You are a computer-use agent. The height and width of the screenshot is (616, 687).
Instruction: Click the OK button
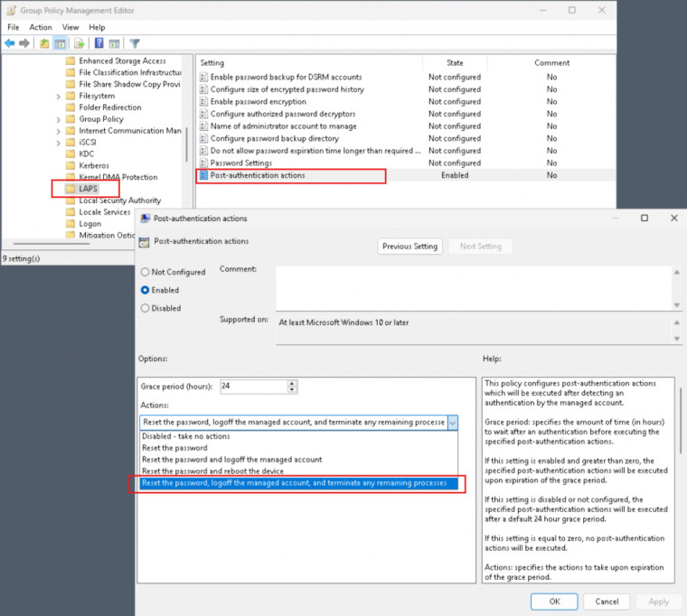coord(555,602)
